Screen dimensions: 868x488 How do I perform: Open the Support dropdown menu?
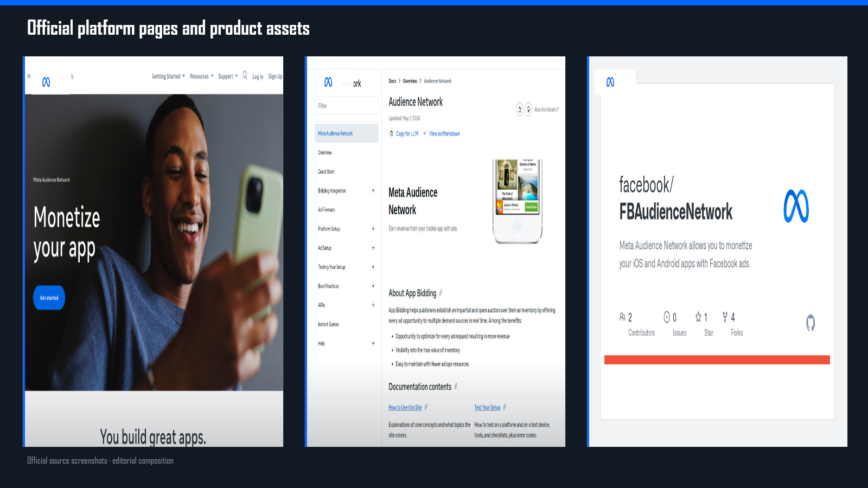click(x=228, y=76)
